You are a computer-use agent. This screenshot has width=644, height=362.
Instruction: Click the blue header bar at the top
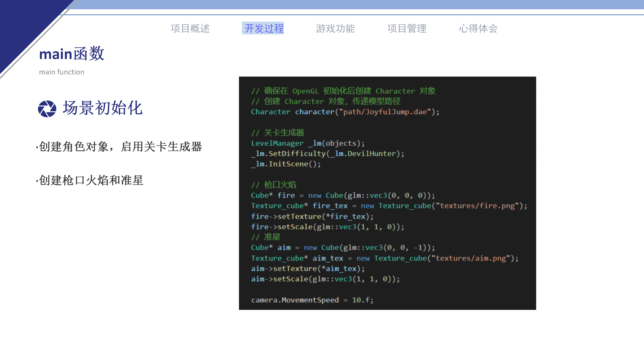(x=350, y=5)
